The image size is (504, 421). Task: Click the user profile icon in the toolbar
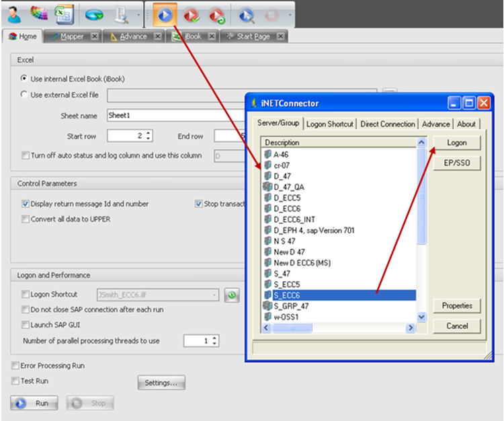[14, 13]
